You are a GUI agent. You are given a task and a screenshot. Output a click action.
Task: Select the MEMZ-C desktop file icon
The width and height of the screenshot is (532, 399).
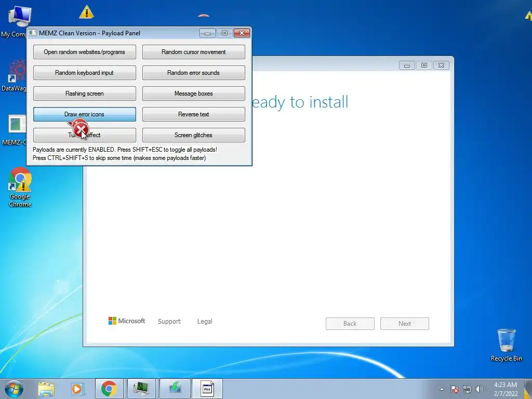(x=15, y=130)
